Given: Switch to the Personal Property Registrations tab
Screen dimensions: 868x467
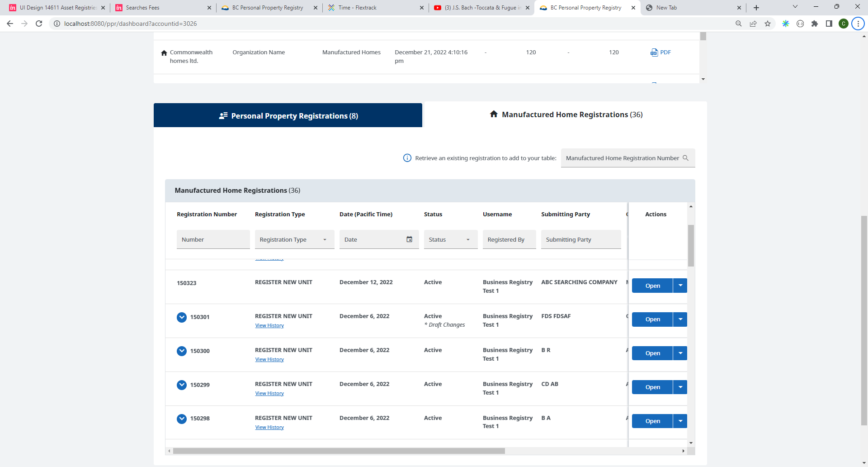Looking at the screenshot, I should click(288, 115).
